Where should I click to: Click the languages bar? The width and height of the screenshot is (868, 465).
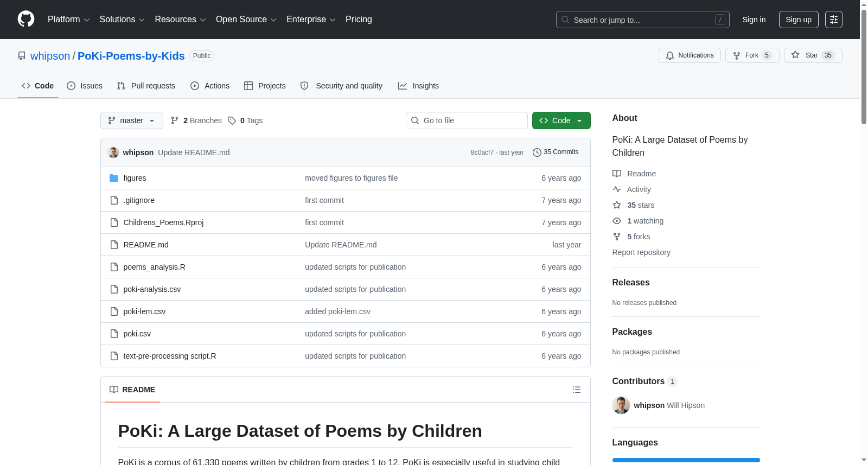(686, 460)
